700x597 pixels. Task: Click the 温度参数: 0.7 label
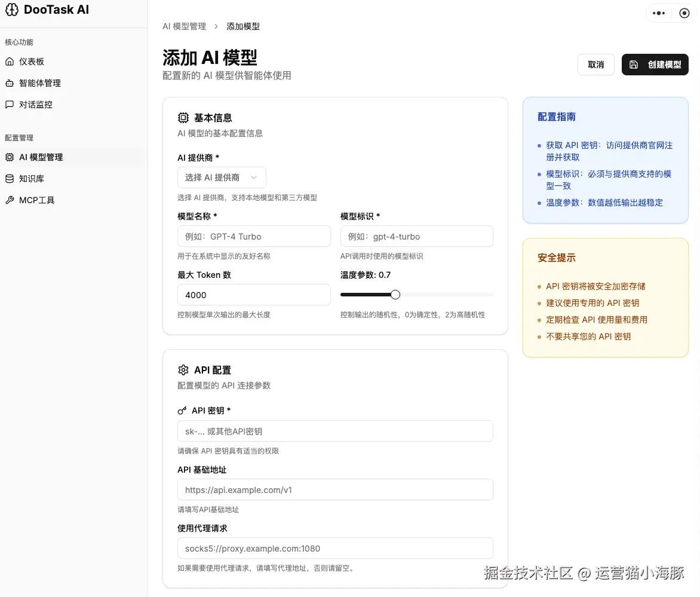click(365, 275)
